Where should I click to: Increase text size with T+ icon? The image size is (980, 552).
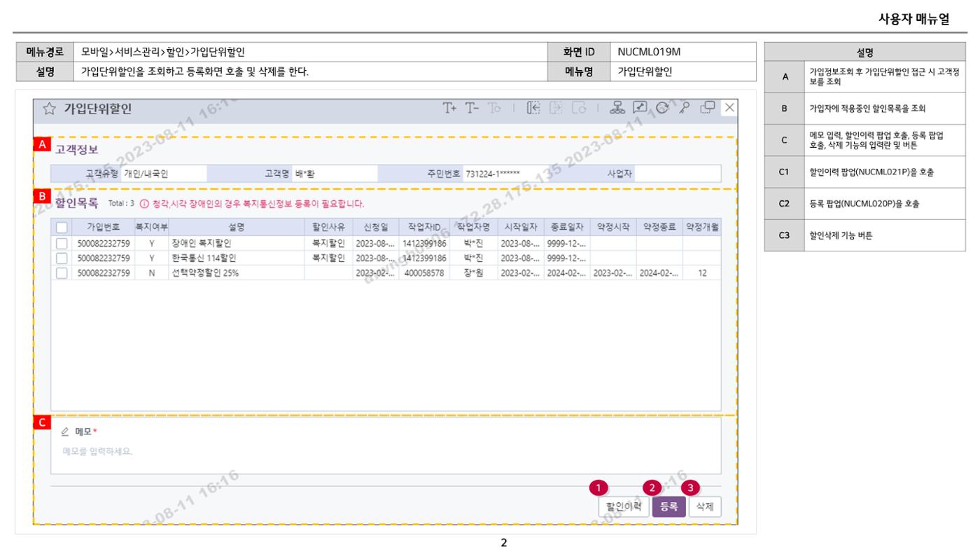click(449, 108)
